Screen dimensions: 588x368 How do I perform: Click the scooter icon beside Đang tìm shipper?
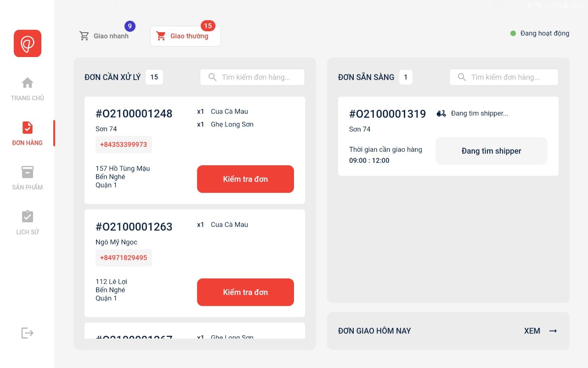click(441, 114)
